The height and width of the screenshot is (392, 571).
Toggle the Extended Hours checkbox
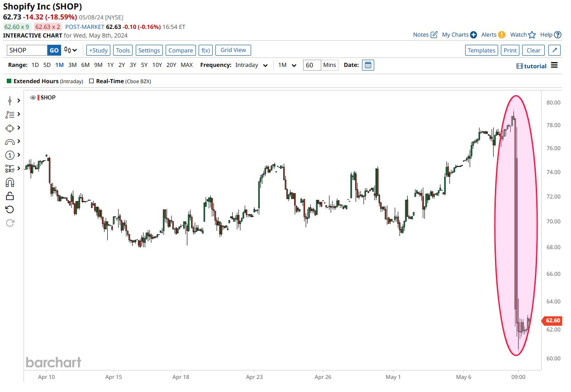(x=10, y=81)
